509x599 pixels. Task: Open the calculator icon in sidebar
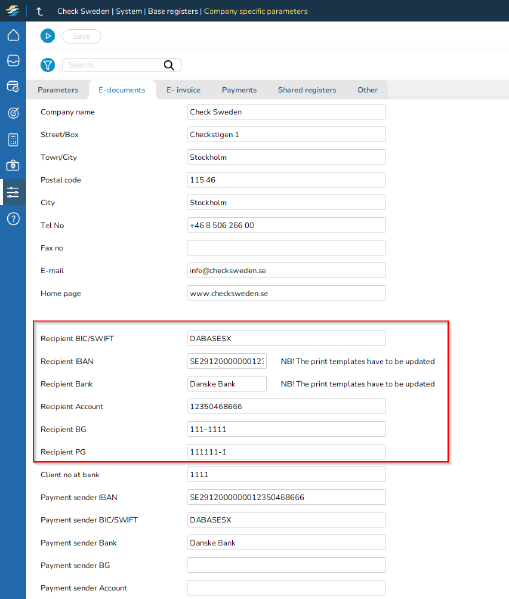13,140
